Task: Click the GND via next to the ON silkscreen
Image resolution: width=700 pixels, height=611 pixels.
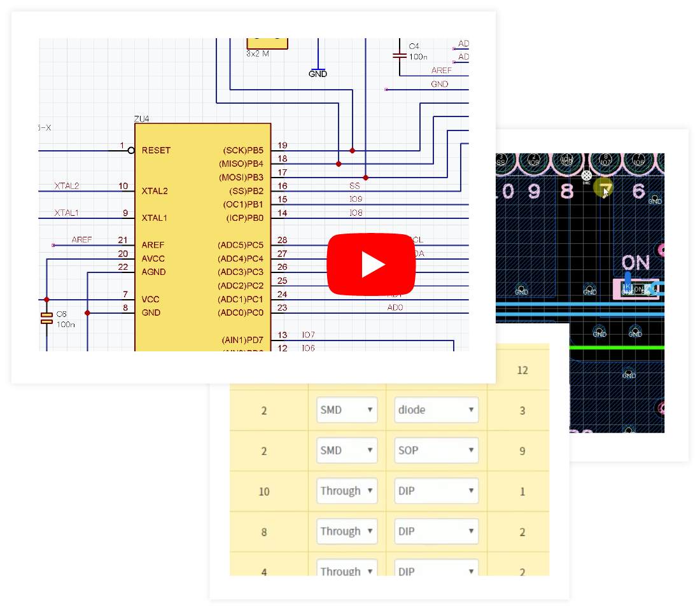Action: coord(589,288)
